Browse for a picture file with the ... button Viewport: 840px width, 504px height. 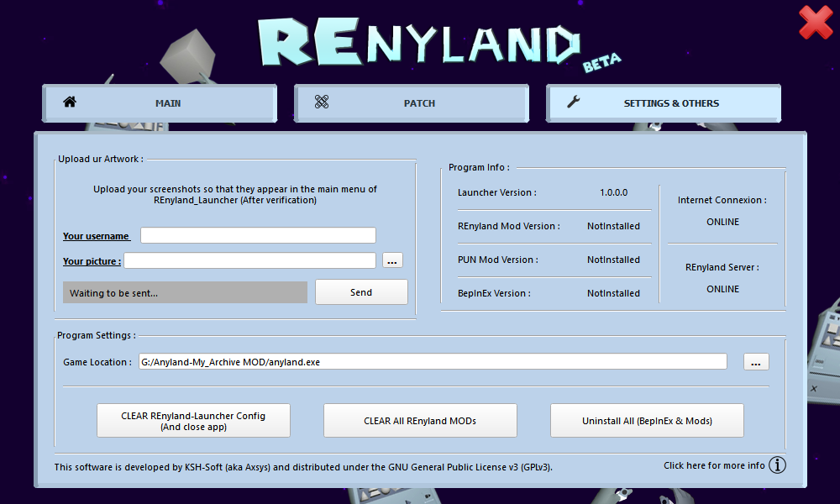coord(392,260)
